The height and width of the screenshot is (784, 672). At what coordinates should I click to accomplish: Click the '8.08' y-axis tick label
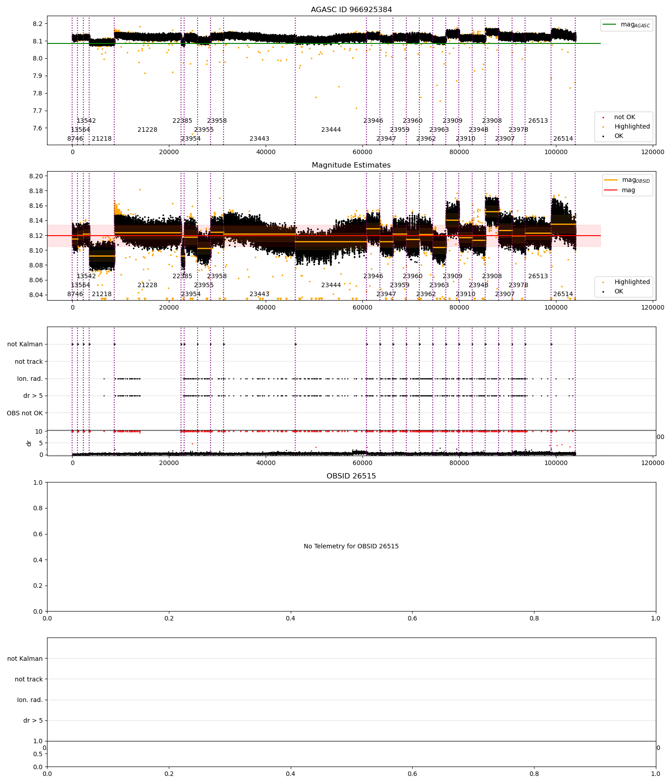(x=37, y=265)
